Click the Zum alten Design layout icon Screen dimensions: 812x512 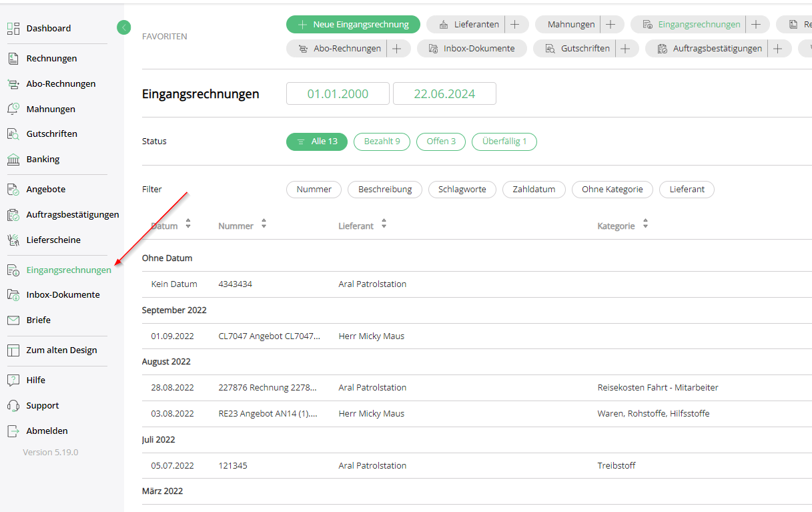13,350
